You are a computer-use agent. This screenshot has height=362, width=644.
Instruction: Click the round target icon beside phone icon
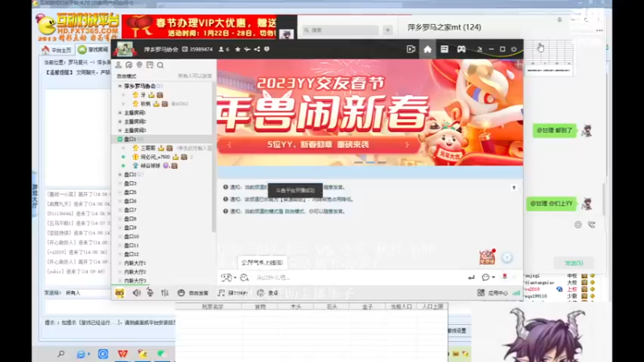coord(578,224)
